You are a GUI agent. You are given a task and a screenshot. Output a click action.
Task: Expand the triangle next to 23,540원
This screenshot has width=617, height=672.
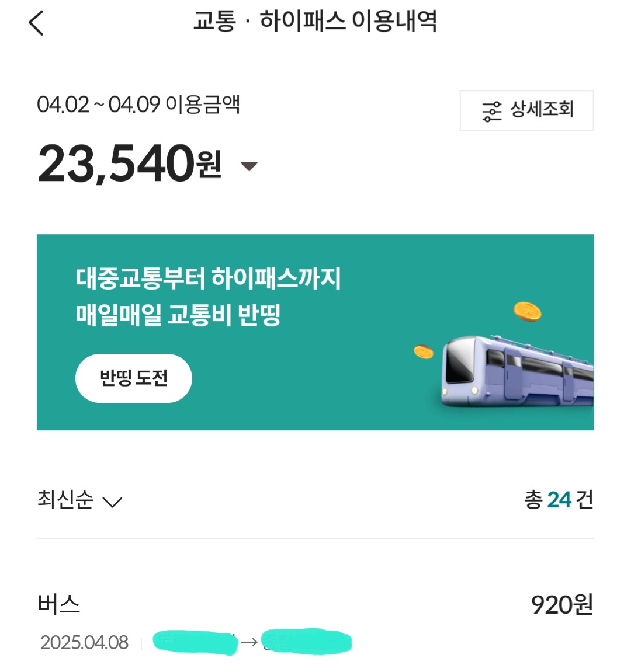pos(249,166)
